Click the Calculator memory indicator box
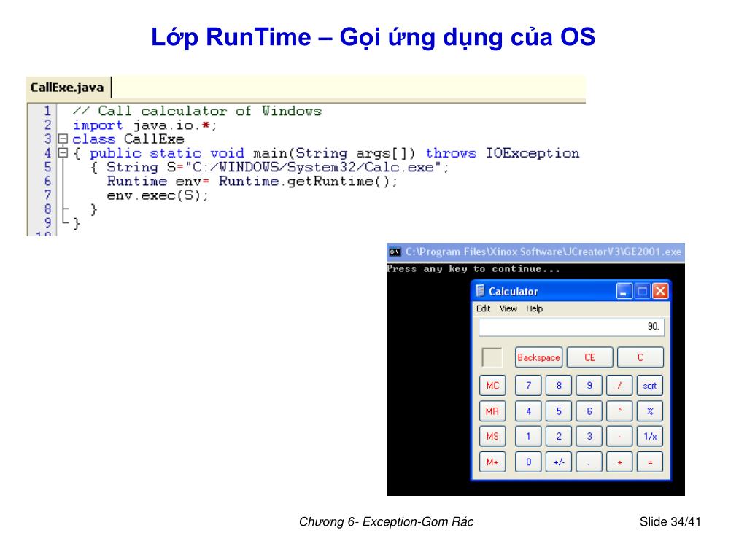Viewport: 747px width, 560px height. tap(492, 357)
